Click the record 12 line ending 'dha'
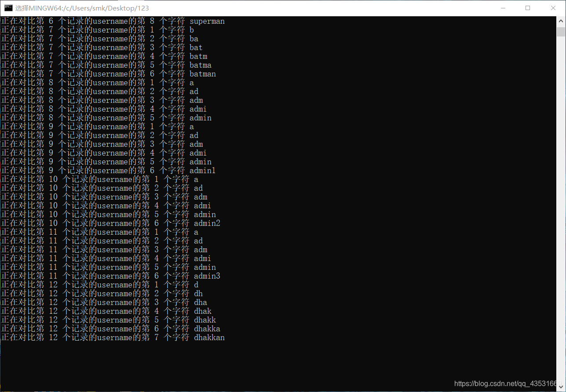Viewport: 566px width, 392px height. coord(104,302)
